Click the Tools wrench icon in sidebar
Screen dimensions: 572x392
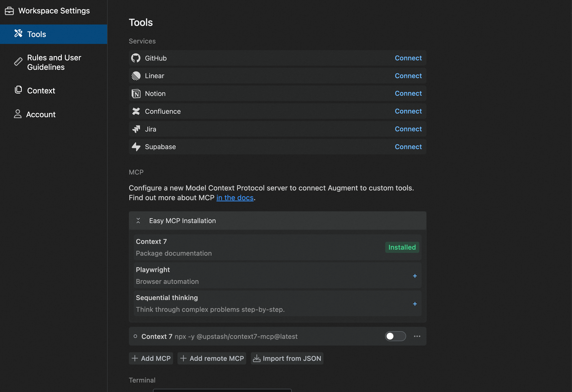click(x=18, y=34)
